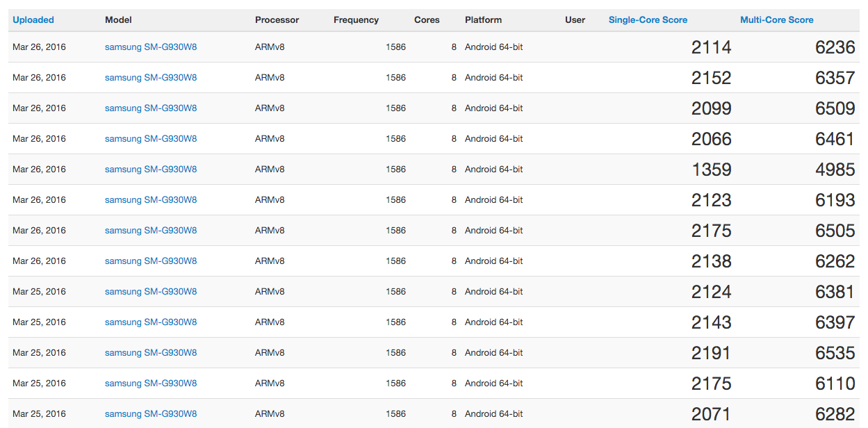
Task: Open the samsung SM-G930W8 link with multi-core 6282
Action: point(151,414)
